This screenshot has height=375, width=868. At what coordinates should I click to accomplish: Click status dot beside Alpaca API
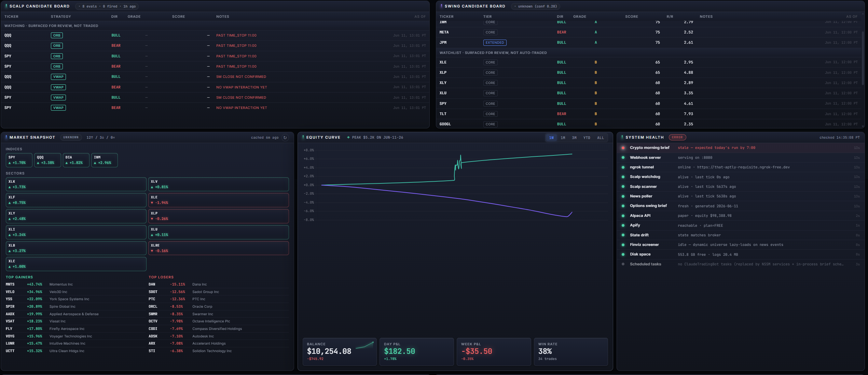point(623,216)
